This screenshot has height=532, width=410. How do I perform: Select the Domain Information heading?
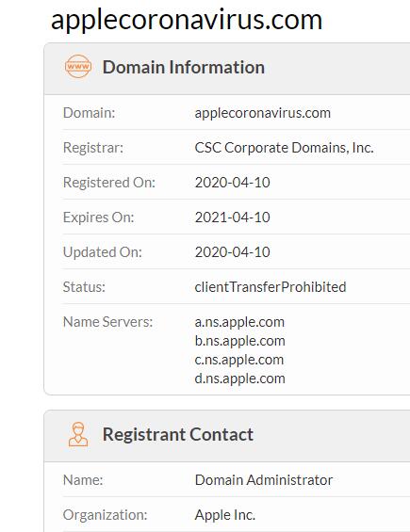184,67
